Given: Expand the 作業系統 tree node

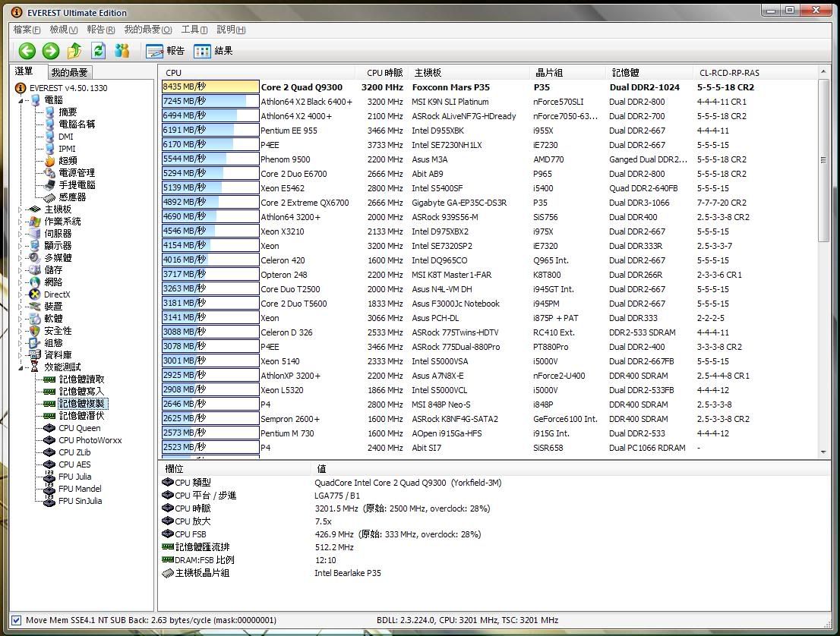Looking at the screenshot, I should click(21, 222).
